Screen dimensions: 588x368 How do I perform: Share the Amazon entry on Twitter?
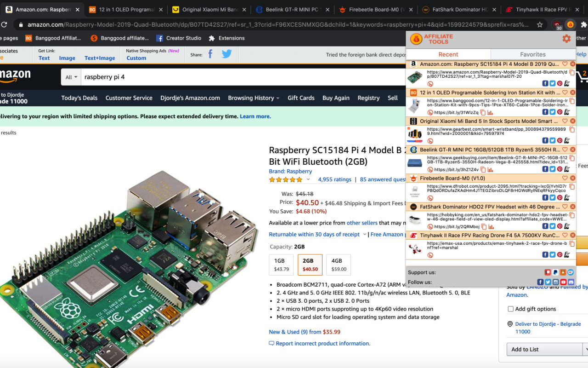tap(553, 83)
